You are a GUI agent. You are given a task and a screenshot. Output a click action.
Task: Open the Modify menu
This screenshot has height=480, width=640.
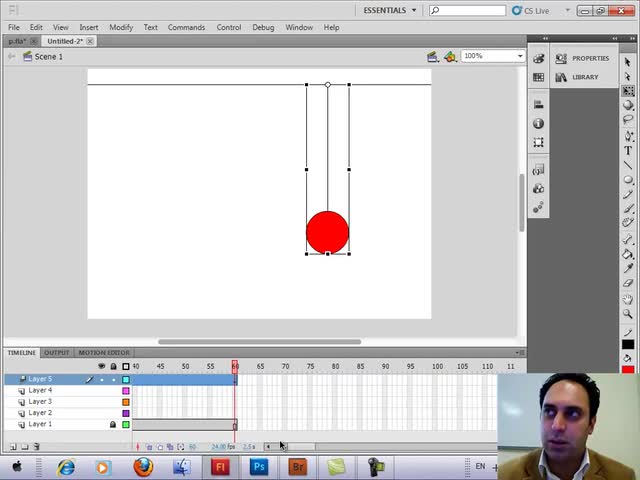(121, 27)
